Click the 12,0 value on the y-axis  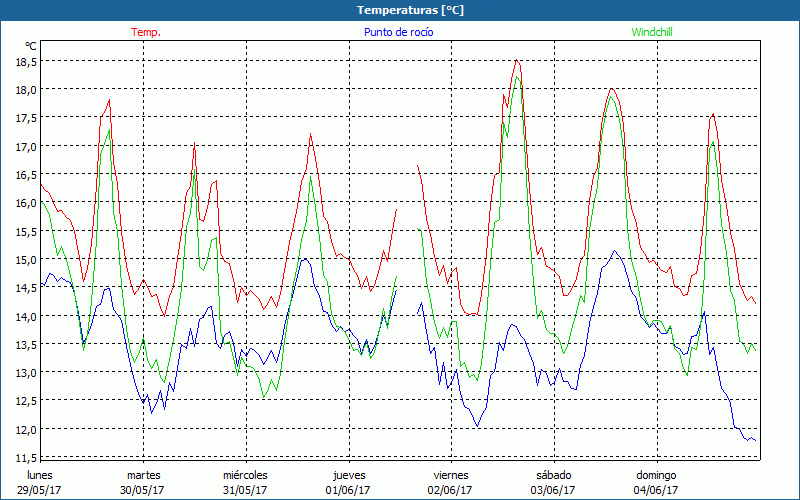click(26, 430)
